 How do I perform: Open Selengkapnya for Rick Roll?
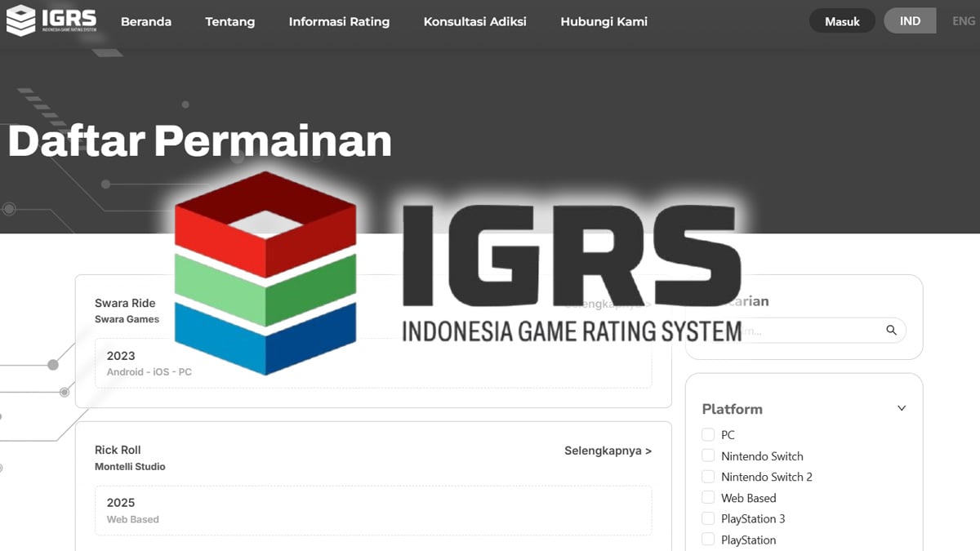pyautogui.click(x=608, y=450)
